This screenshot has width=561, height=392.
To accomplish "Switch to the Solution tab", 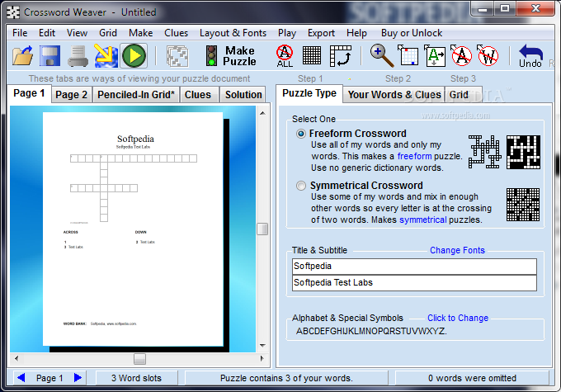I will 243,95.
